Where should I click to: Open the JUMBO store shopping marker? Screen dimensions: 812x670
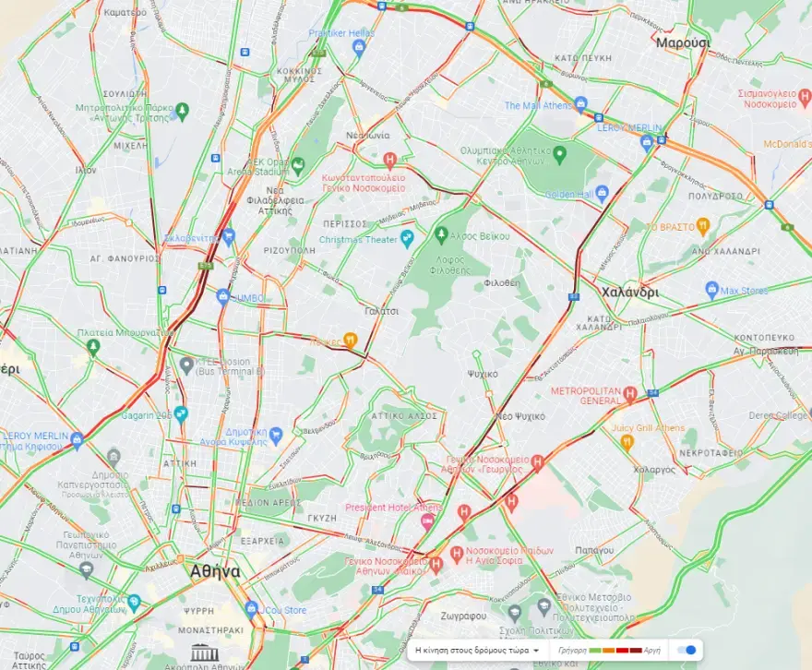(x=223, y=297)
